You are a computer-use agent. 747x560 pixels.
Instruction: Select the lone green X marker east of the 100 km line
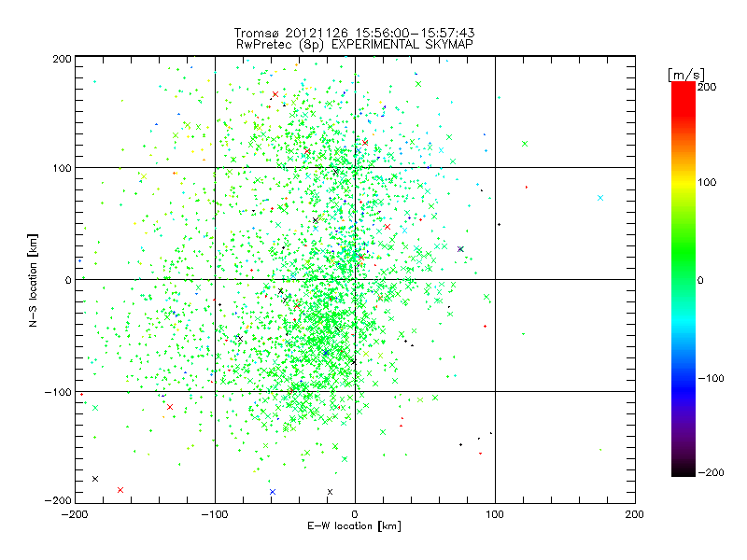pos(525,144)
